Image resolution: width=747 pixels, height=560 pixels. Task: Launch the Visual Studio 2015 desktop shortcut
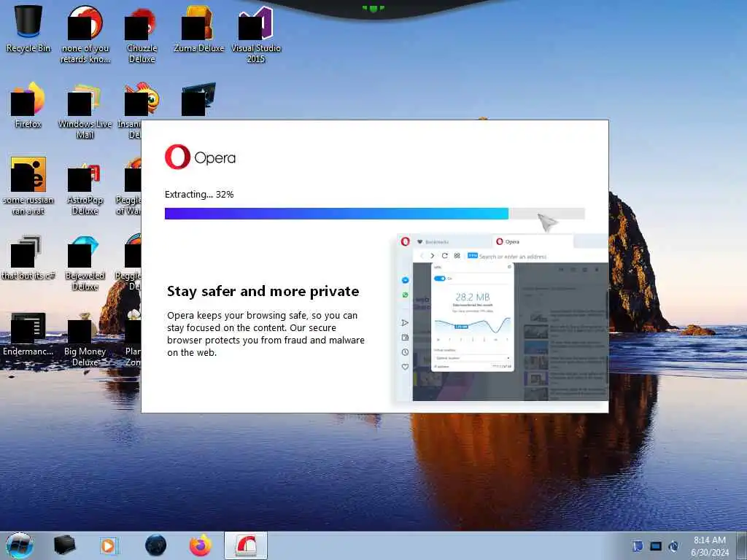coord(256,34)
